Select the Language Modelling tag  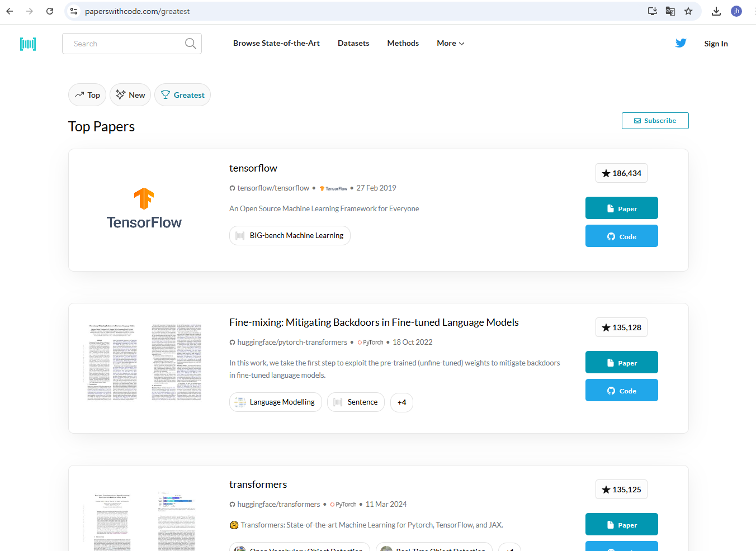[276, 402]
